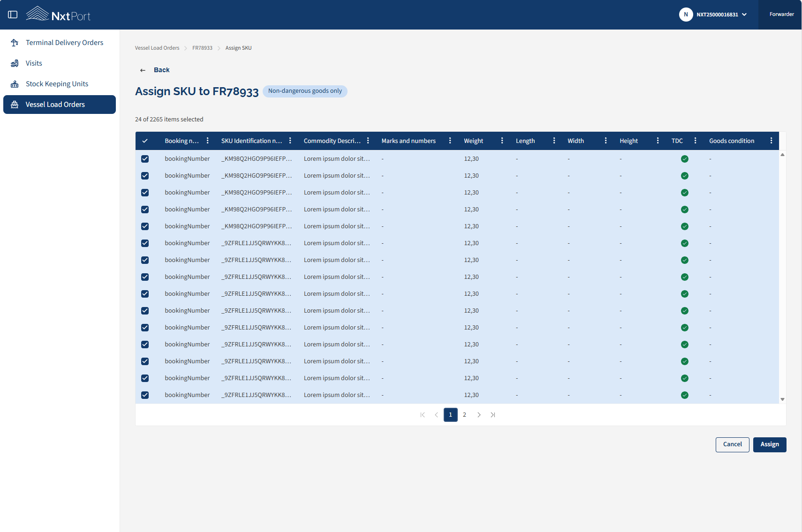Image resolution: width=802 pixels, height=532 pixels.
Task: Toggle the select-all header checkbox
Action: [145, 141]
